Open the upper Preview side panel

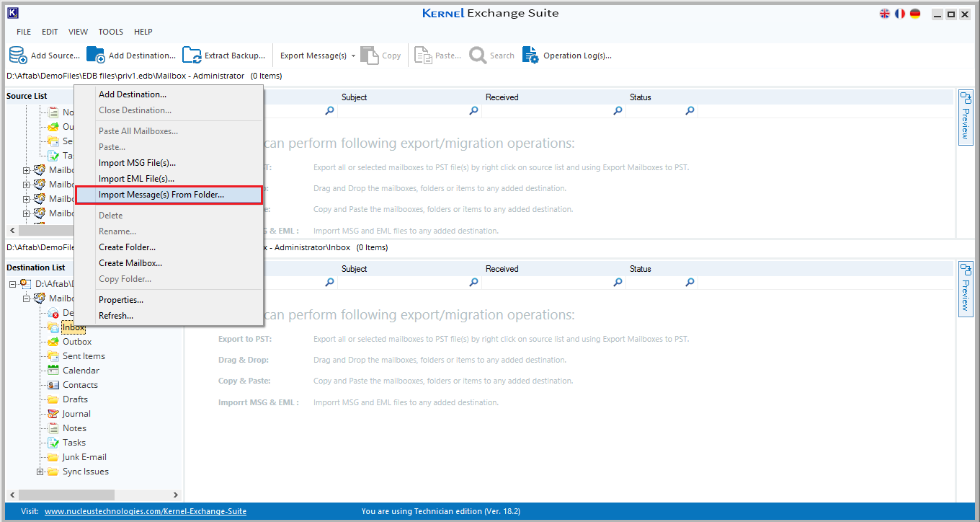coord(966,118)
